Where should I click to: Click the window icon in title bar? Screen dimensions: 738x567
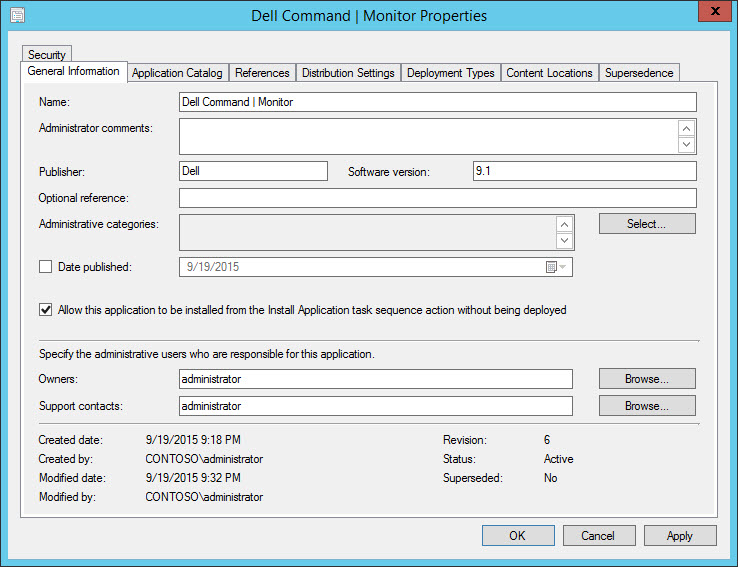tap(18, 15)
